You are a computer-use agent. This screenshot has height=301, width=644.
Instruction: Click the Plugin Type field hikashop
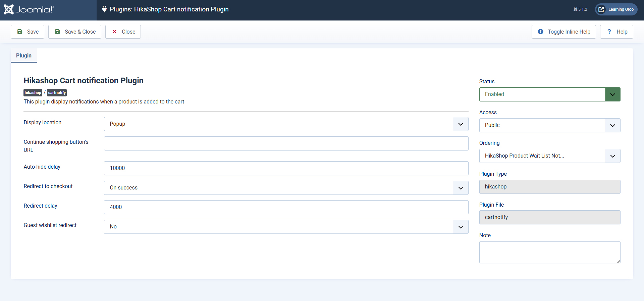[550, 187]
